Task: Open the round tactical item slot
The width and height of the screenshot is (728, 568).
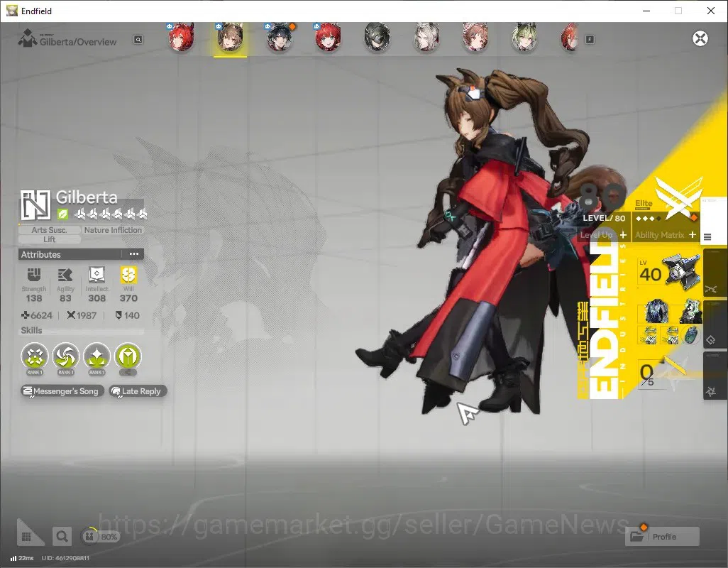Action: point(691,334)
